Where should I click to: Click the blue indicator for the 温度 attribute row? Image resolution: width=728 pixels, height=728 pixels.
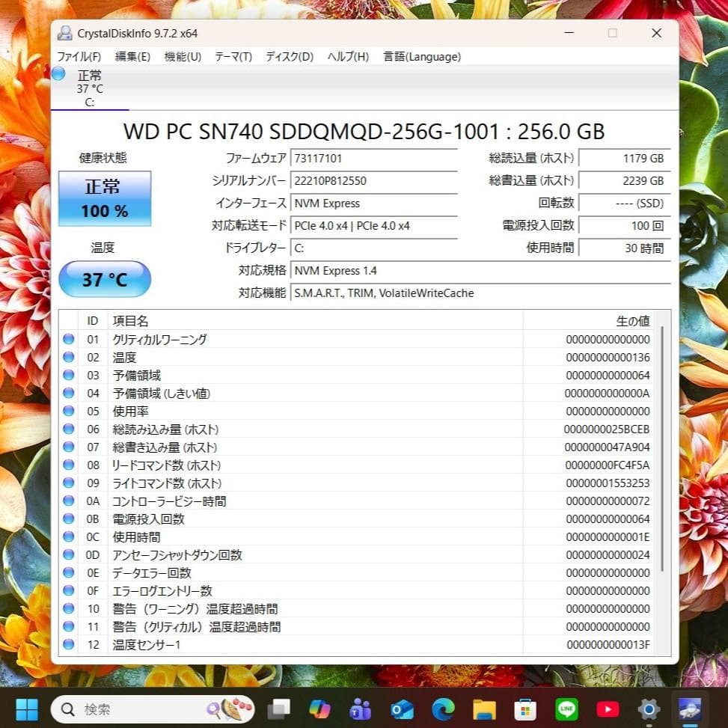click(x=69, y=357)
